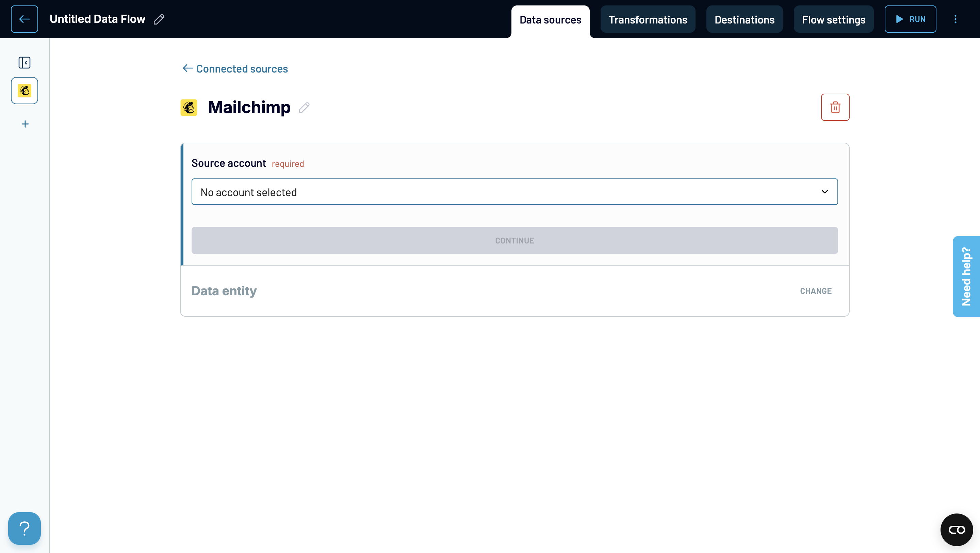Screen dimensions: 980x553
Task: Edit the Untitled Data Flow name pencil
Action: [159, 19]
